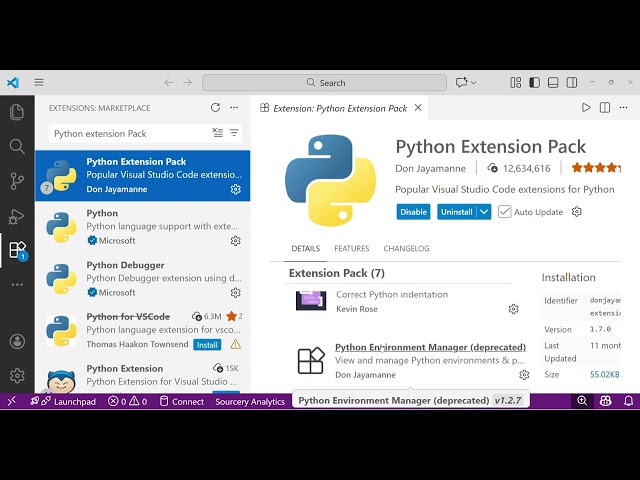Open Extensions view more actions menu

[234, 108]
